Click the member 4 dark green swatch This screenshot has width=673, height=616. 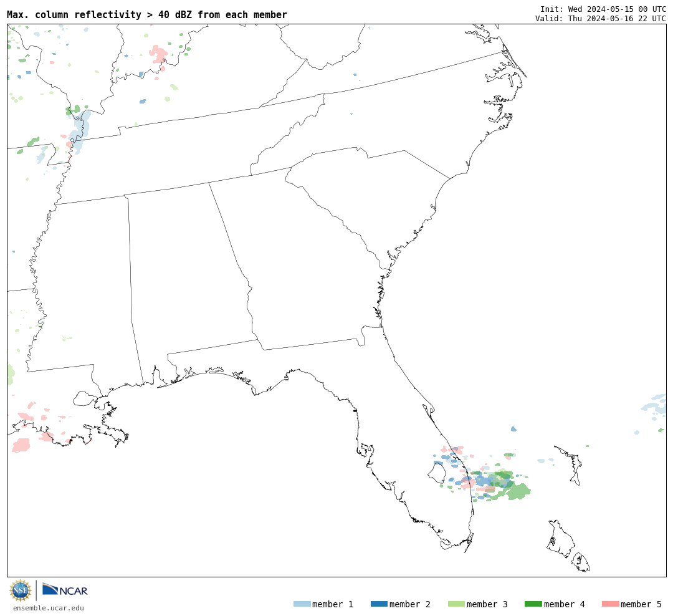533,604
